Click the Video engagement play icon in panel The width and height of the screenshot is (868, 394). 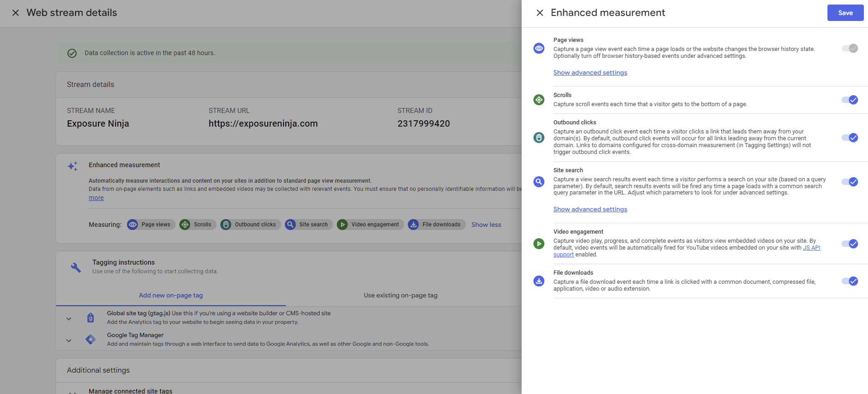coord(539,244)
